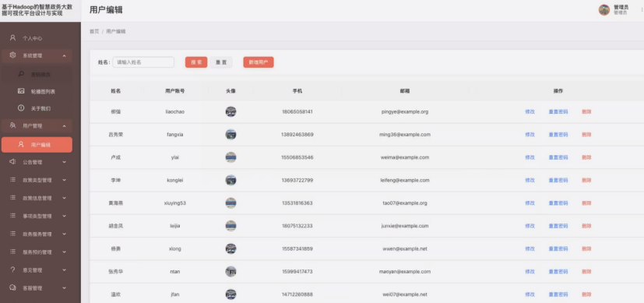
Task: Click 重置密码 in the ntan row
Action: click(x=558, y=272)
